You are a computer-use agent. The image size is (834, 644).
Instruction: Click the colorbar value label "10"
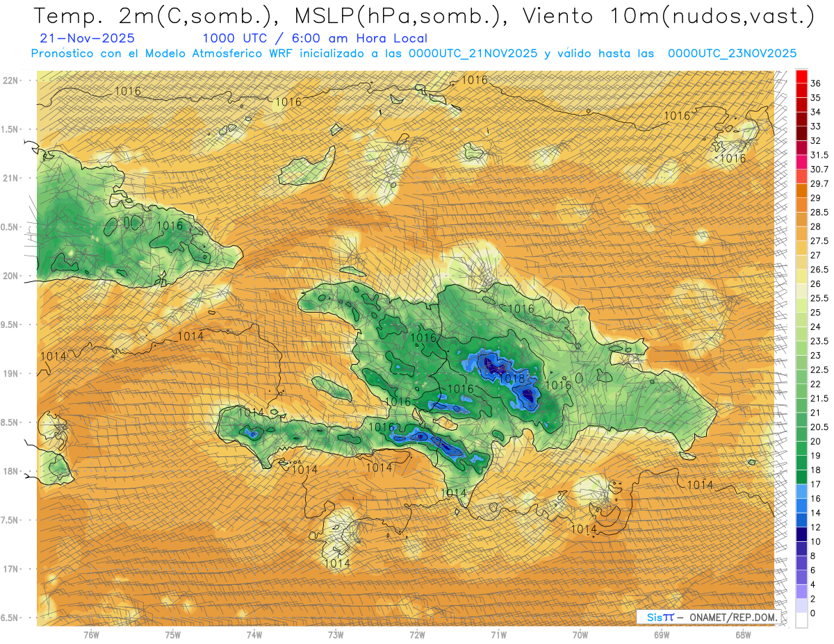point(816,541)
